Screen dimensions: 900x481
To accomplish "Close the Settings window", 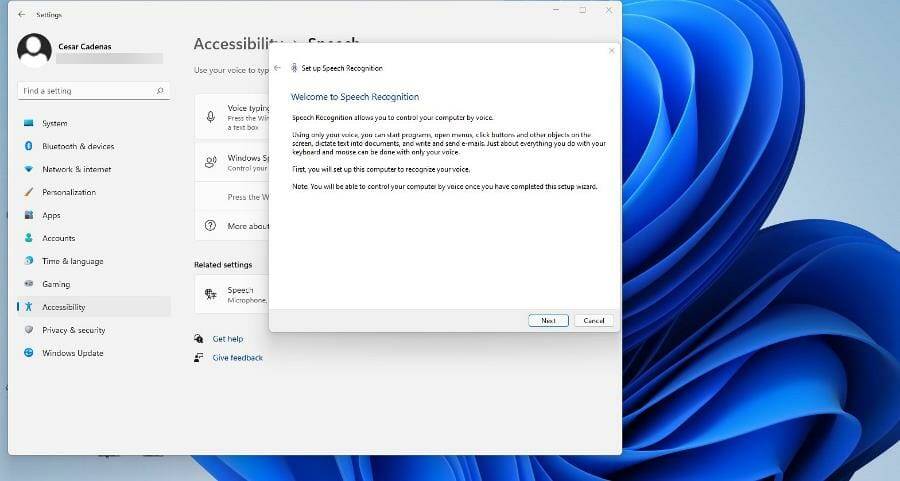I will (609, 10).
